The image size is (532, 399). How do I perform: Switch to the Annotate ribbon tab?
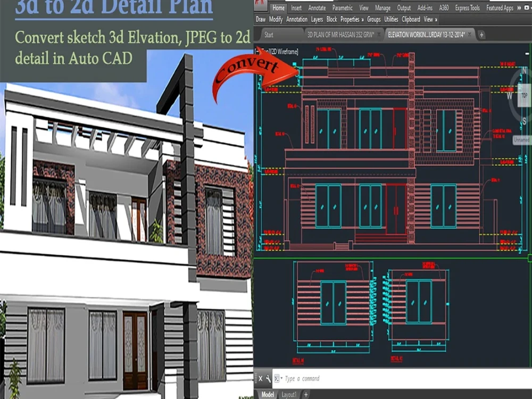pos(317,8)
